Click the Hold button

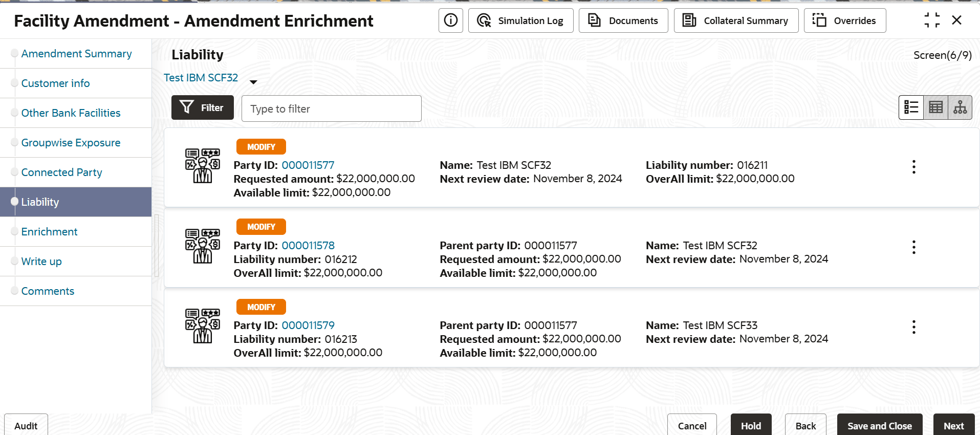751,425
